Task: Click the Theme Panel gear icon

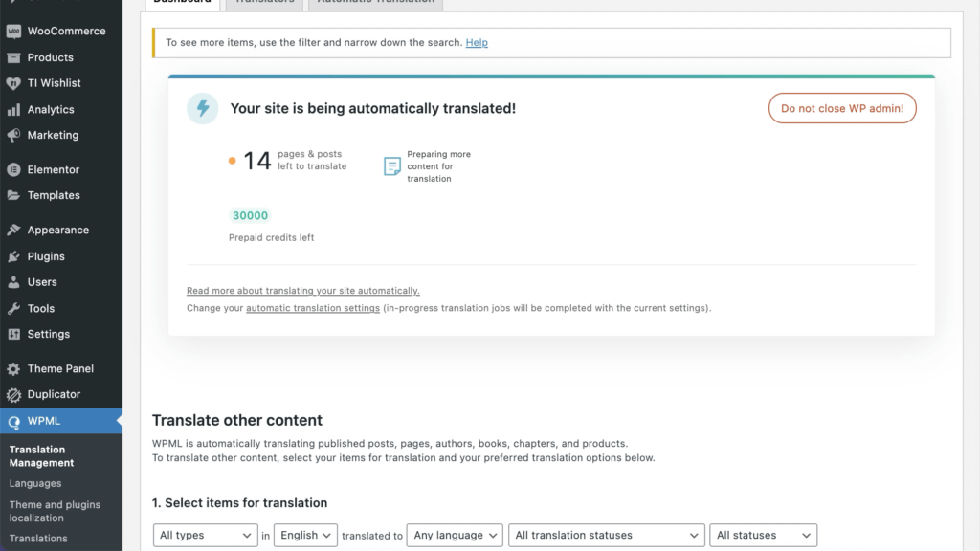Action: point(13,368)
